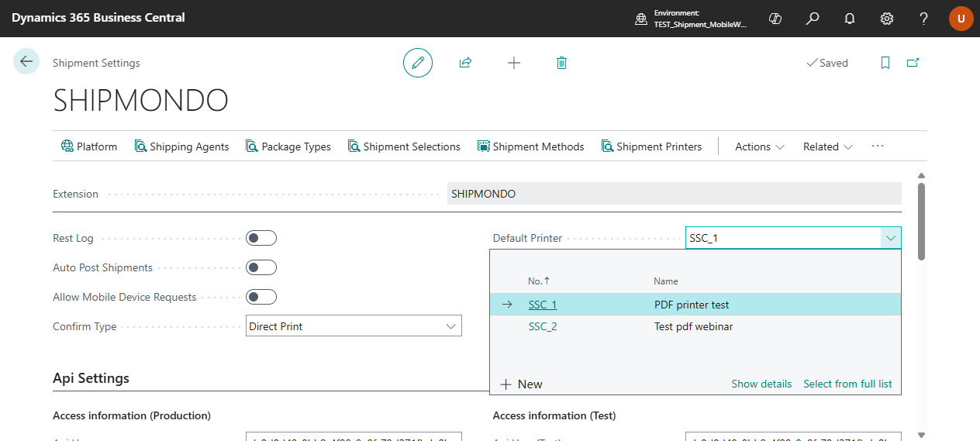Screen dimensions: 980x441
Task: Bookmark this page with the bookmark icon
Action: [885, 63]
